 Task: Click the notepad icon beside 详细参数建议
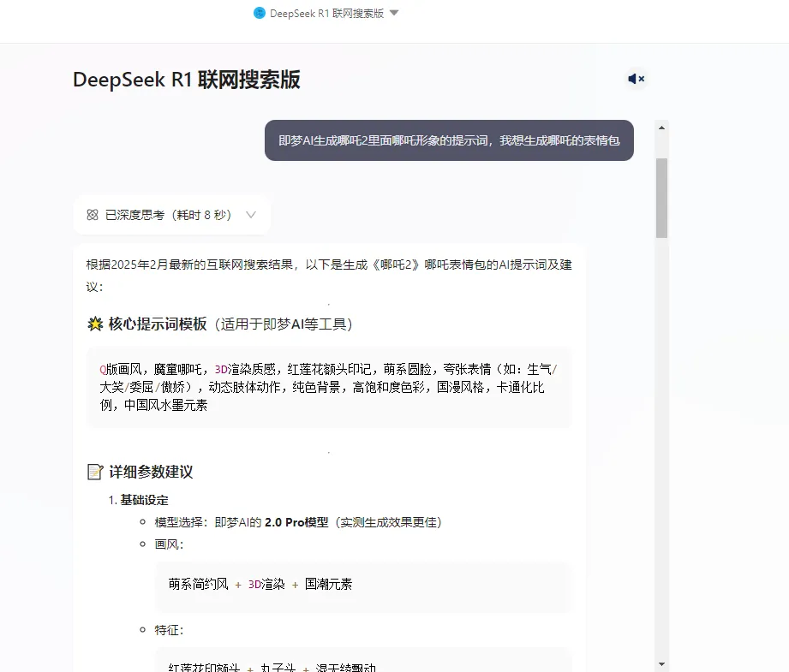(95, 472)
